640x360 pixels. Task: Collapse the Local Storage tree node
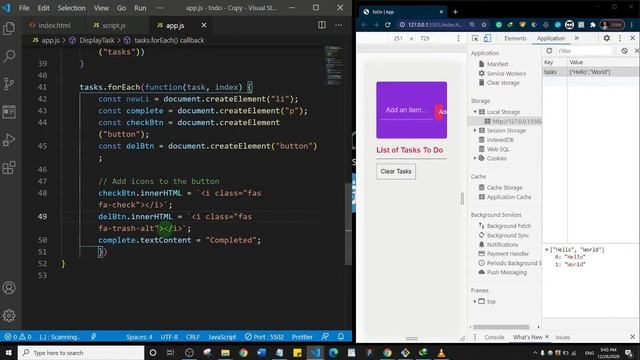pos(475,111)
